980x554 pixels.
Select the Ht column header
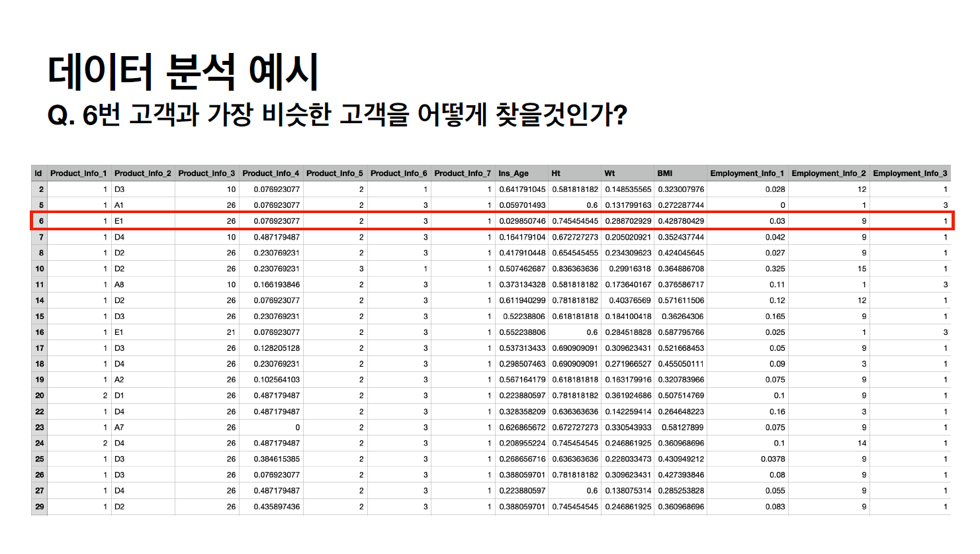[574, 173]
